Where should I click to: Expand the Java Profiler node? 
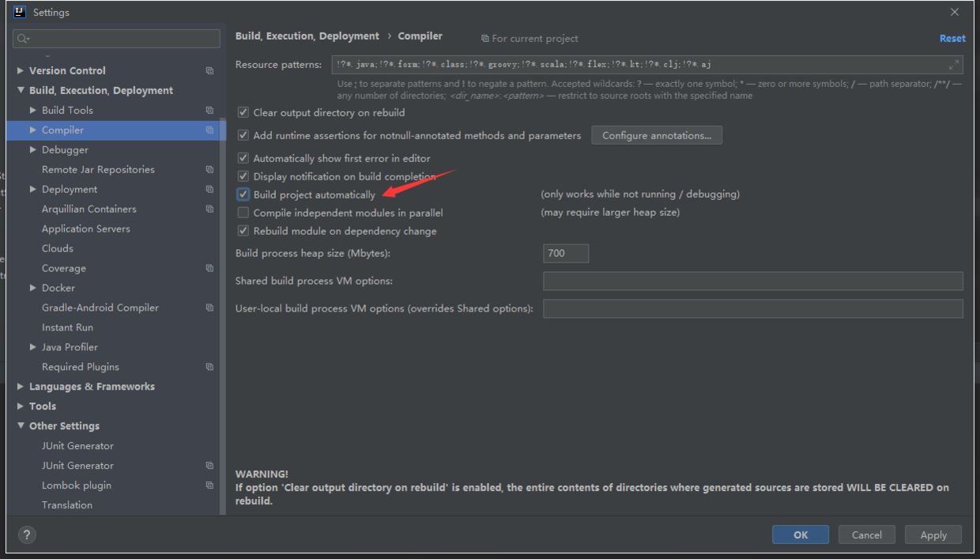[33, 348]
